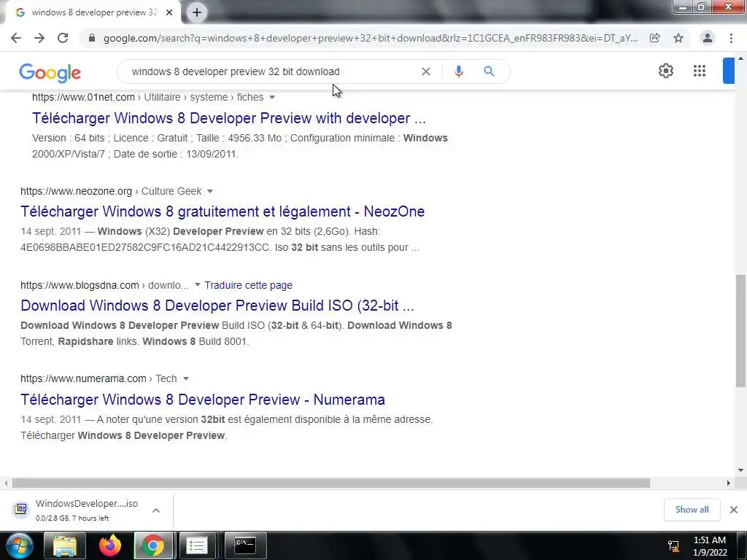747x560 pixels.
Task: Open the command prompt taskbar icon
Action: pos(245,545)
